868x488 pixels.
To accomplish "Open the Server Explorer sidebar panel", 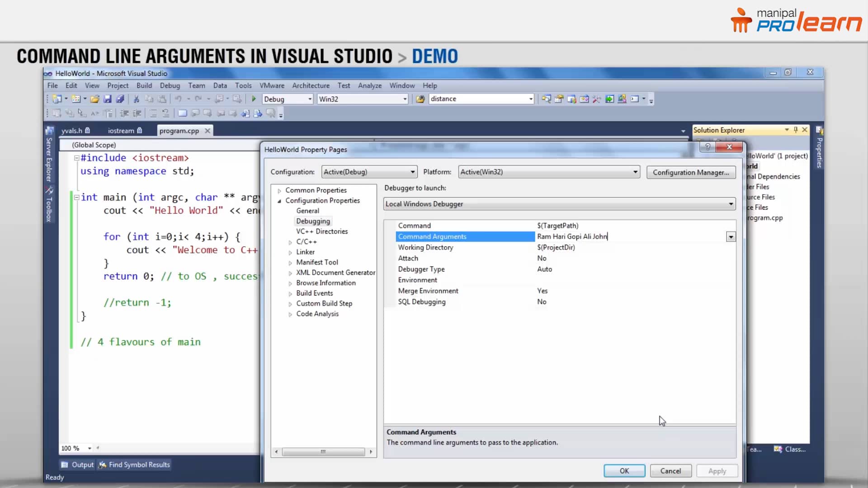I will (x=49, y=158).
